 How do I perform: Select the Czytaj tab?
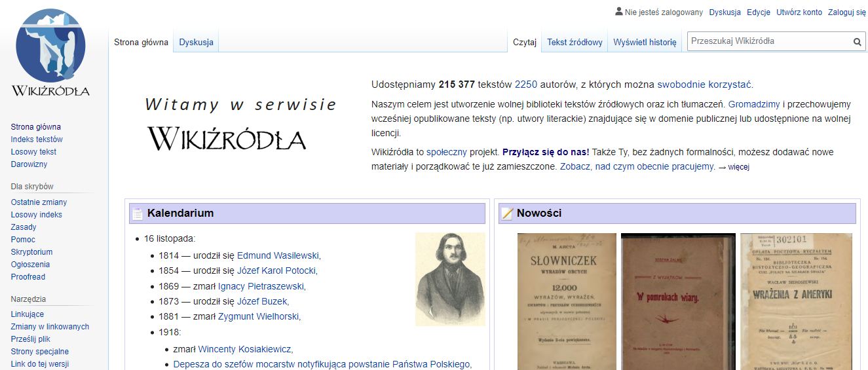[x=525, y=42]
